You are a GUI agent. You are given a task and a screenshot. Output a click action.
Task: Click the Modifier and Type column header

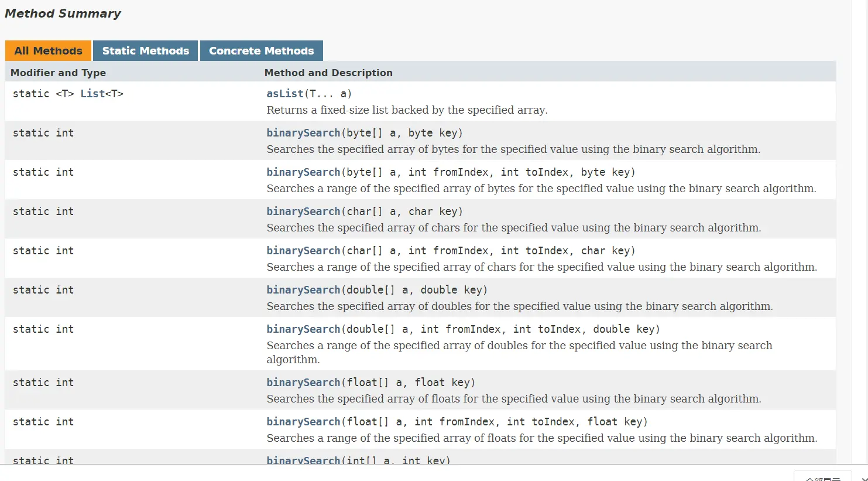(x=58, y=73)
